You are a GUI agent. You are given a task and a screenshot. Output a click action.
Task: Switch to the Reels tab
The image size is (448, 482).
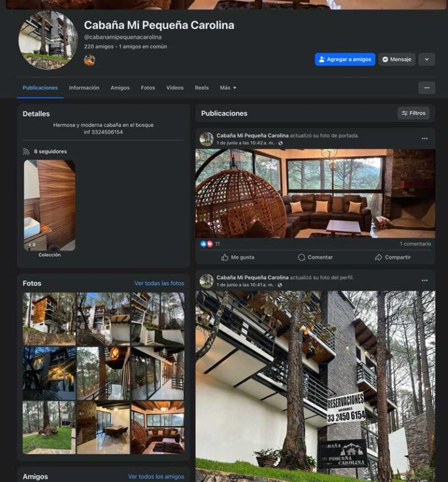click(x=201, y=88)
